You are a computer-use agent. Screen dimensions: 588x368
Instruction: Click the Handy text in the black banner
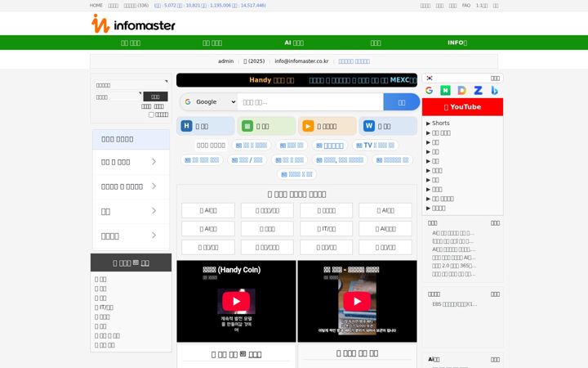click(261, 80)
